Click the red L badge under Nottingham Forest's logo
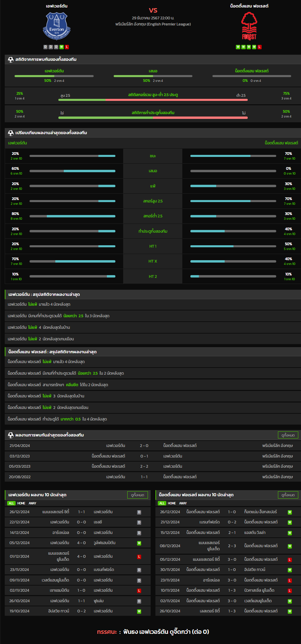 coord(260,47)
